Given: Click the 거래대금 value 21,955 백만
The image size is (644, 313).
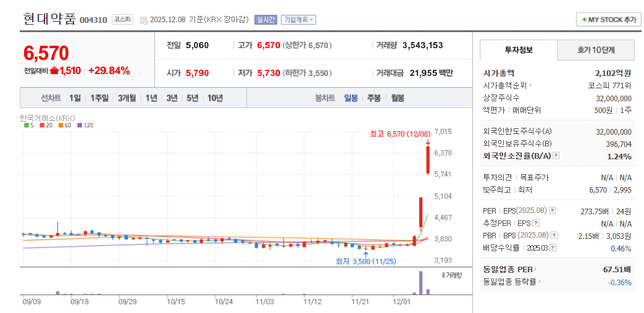Looking at the screenshot, I should [431, 73].
